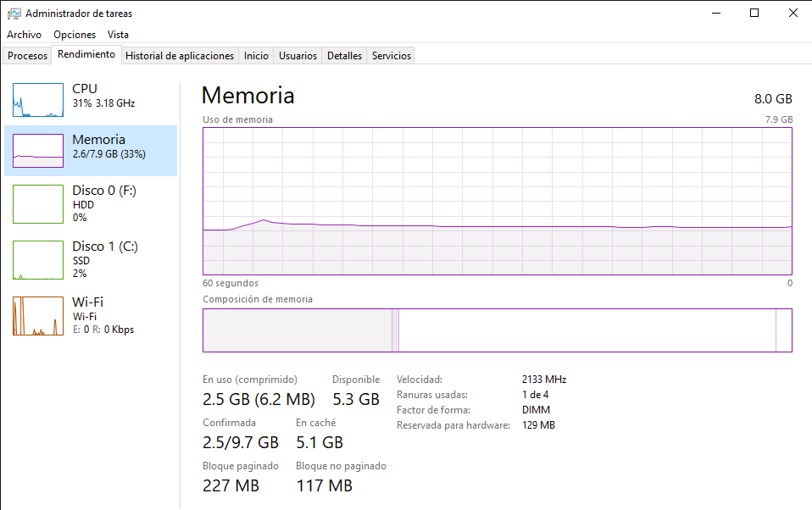Viewport: 812px width, 510px height.
Task: Minimize the Administrador de tareas window
Action: tap(715, 13)
